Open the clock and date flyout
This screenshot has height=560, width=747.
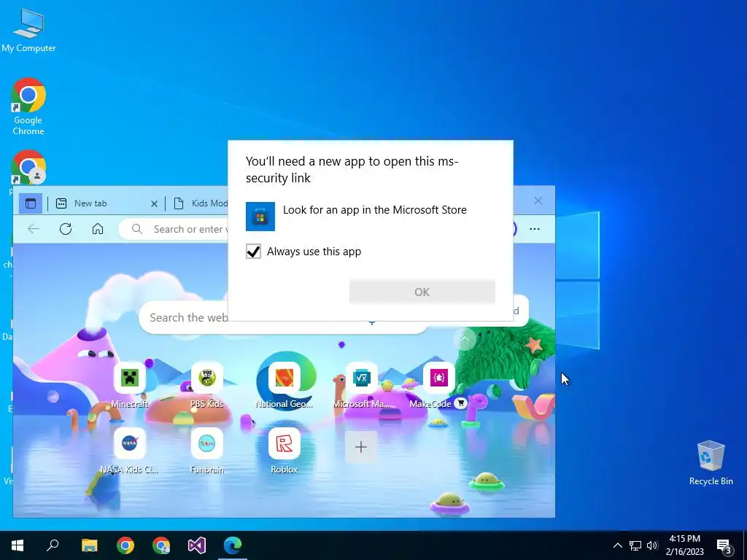click(684, 545)
